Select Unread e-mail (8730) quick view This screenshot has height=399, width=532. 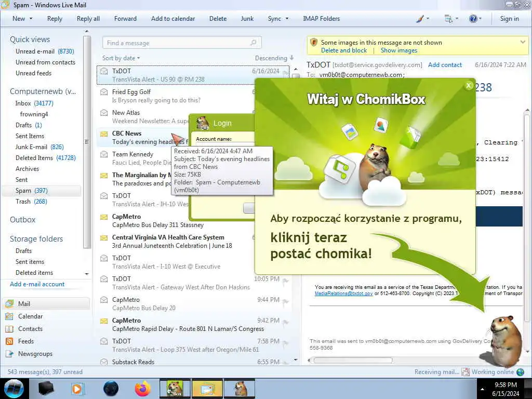coord(45,51)
